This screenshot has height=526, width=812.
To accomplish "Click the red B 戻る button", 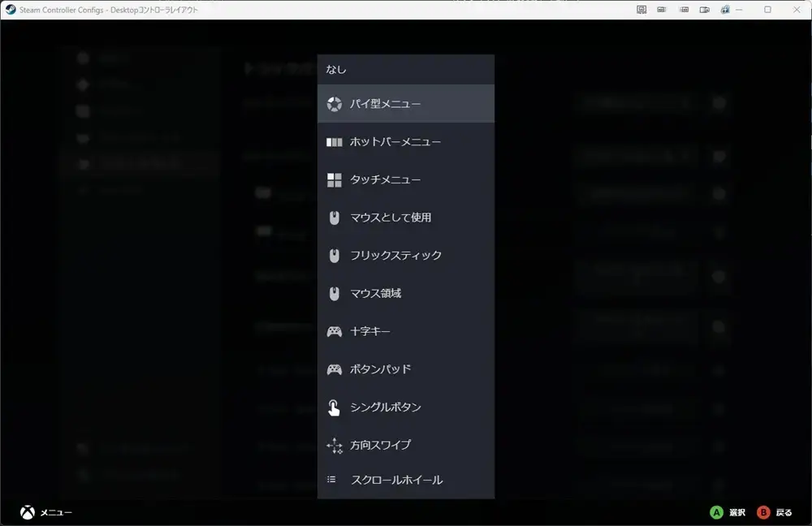I will pos(775,512).
